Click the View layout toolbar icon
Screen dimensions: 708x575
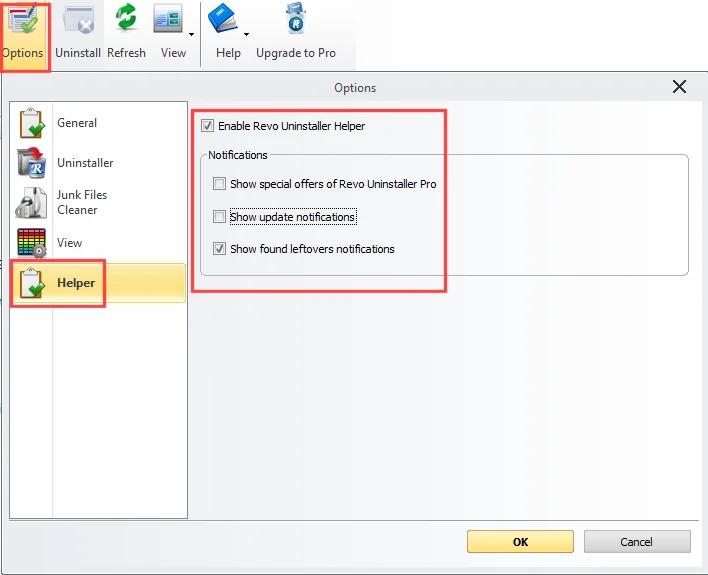coord(168,19)
